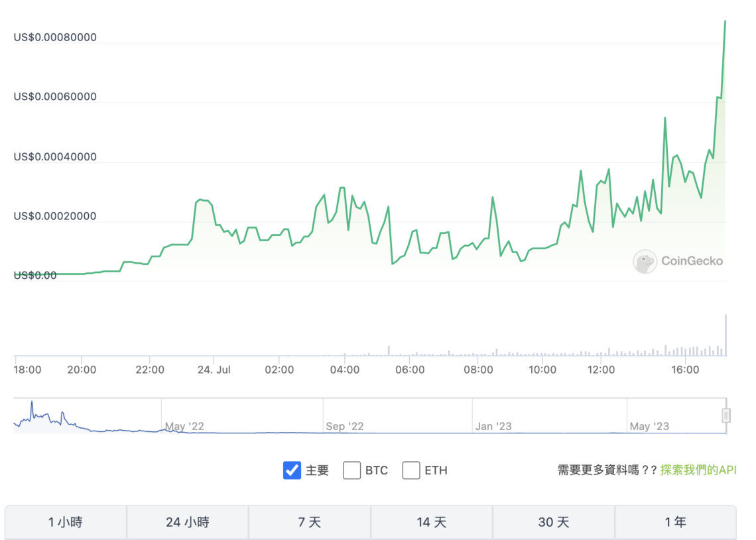
Task: Select Jan '23 on navigator timeline
Action: coord(494,426)
